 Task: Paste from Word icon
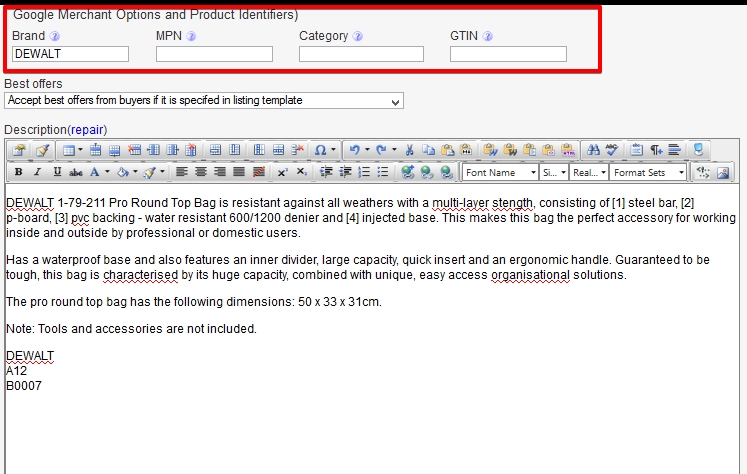click(490, 151)
